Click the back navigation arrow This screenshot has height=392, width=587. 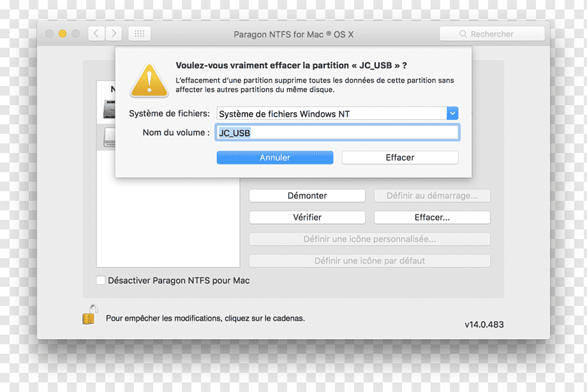click(96, 34)
